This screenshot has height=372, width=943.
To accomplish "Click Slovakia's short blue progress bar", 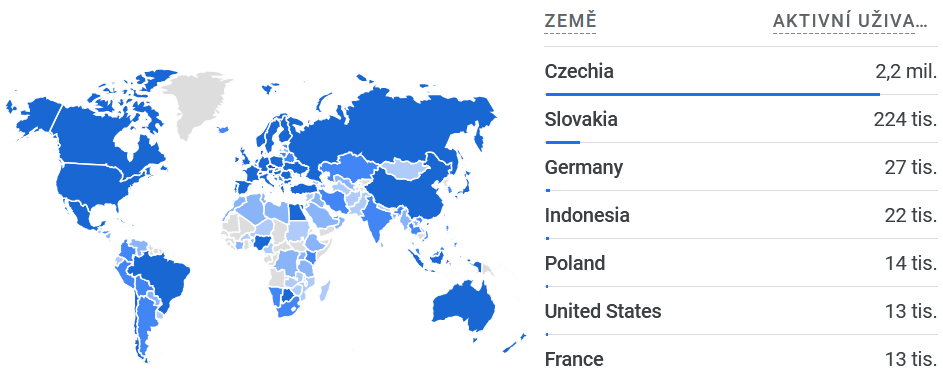I will [x=563, y=142].
